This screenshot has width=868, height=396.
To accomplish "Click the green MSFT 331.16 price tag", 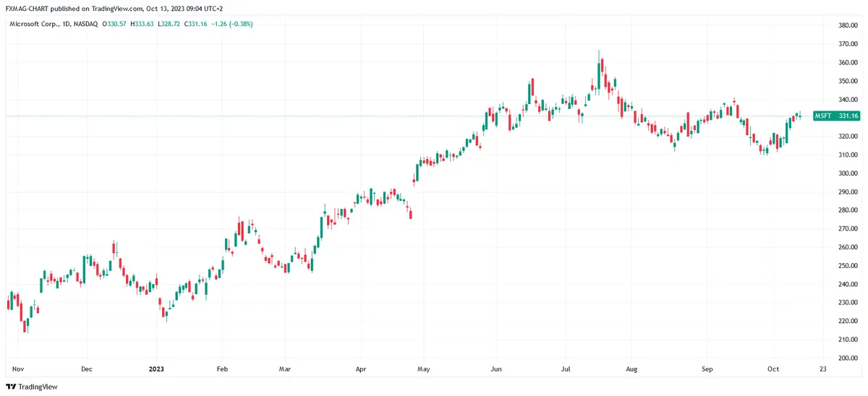I will pyautogui.click(x=835, y=116).
